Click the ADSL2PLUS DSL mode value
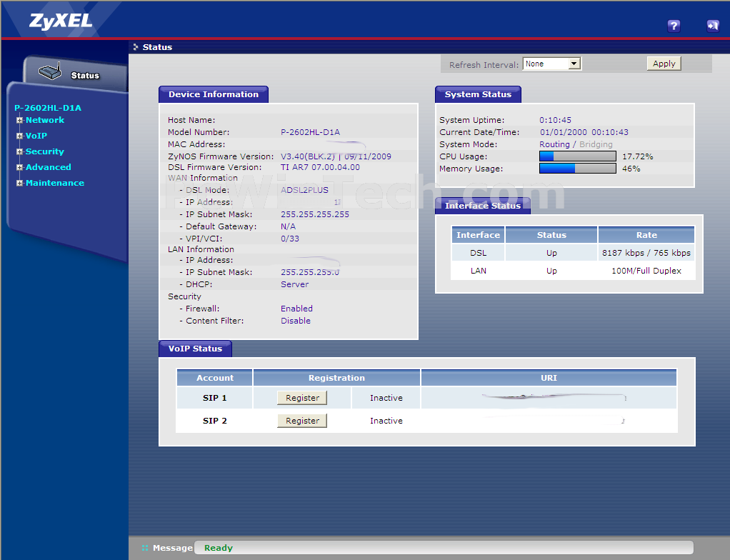 304,190
